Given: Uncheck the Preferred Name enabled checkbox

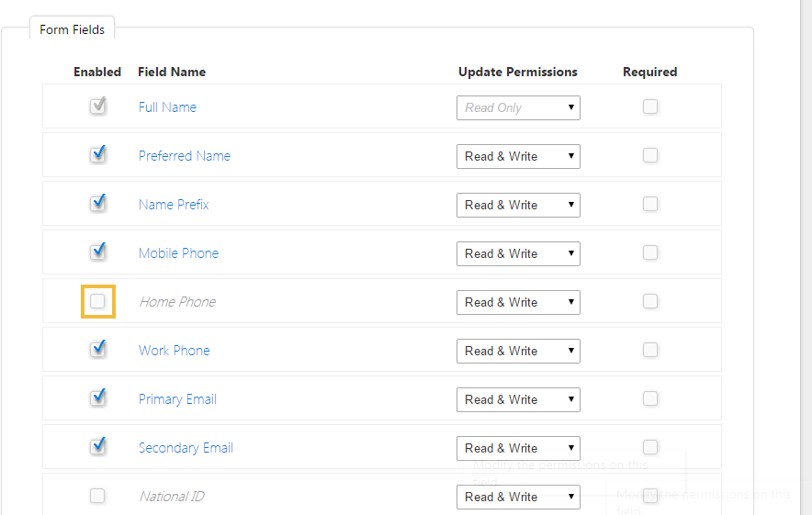Looking at the screenshot, I should tap(97, 155).
